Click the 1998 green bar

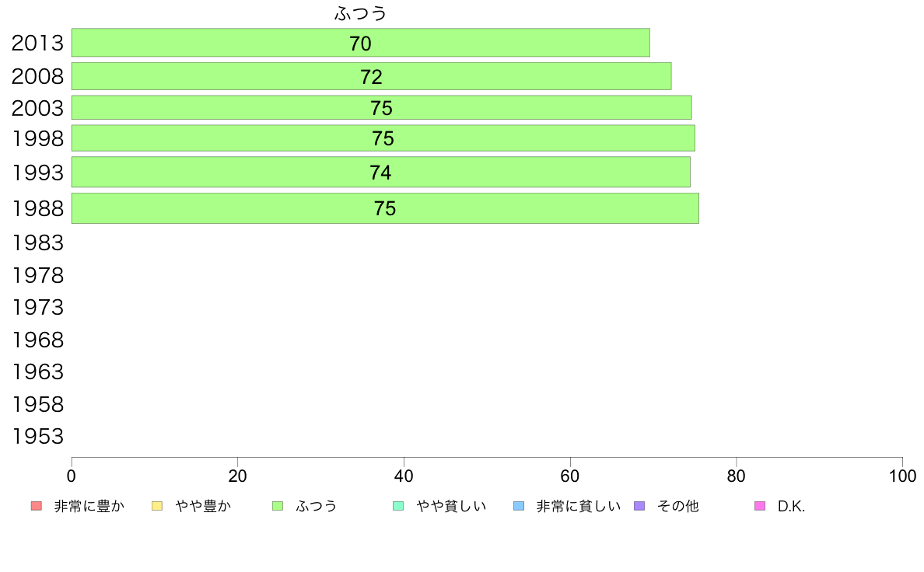coord(383,138)
